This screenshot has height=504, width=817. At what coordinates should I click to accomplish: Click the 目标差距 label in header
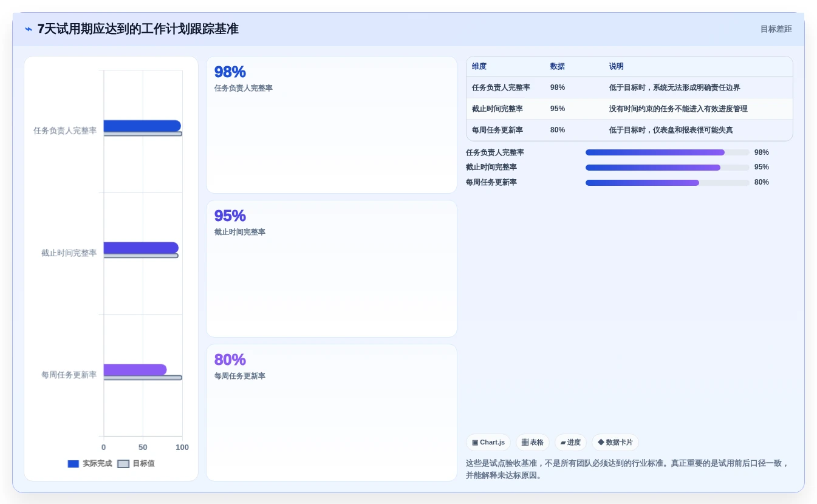[x=776, y=29]
